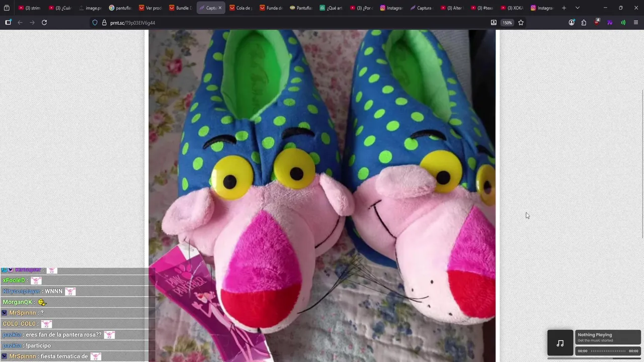The image size is (644, 362).
Task: Open the sidebar toggle icon left of back arrow
Action: (x=8, y=23)
